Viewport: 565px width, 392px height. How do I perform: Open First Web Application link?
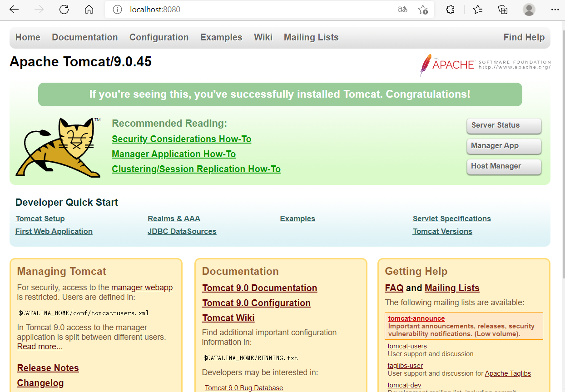pyautogui.click(x=54, y=232)
